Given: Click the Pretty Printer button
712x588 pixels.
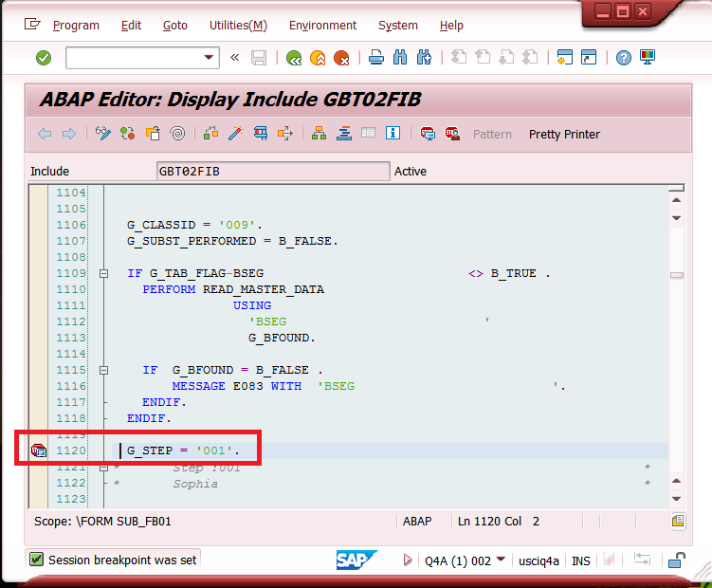Looking at the screenshot, I should click(x=564, y=135).
